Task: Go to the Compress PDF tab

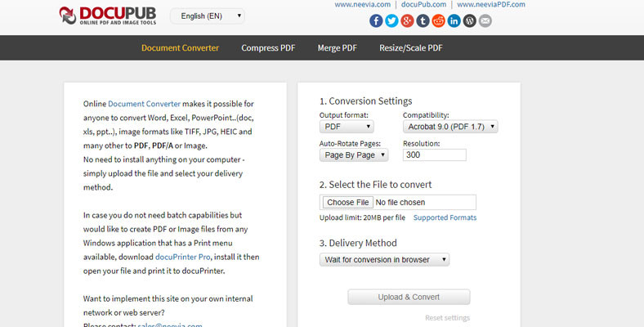Action: pos(268,47)
